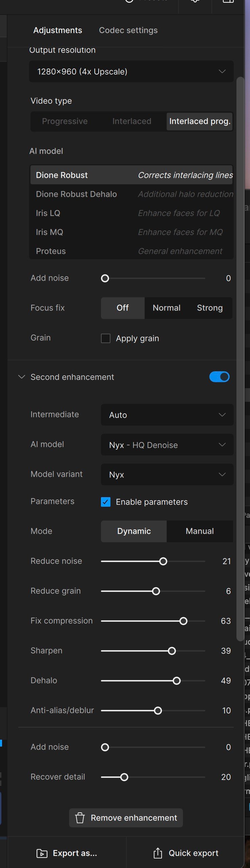Open the Codec settings tab
Image resolution: width=250 pixels, height=868 pixels.
(x=128, y=31)
